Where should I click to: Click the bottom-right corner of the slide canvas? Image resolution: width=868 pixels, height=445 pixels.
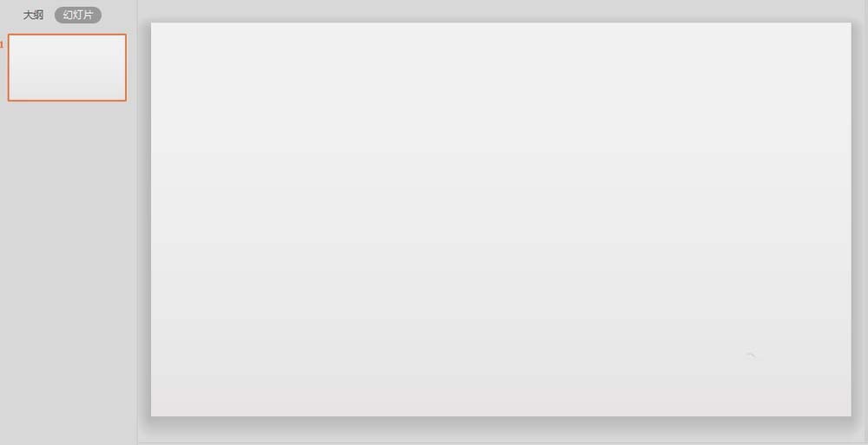[x=851, y=416]
